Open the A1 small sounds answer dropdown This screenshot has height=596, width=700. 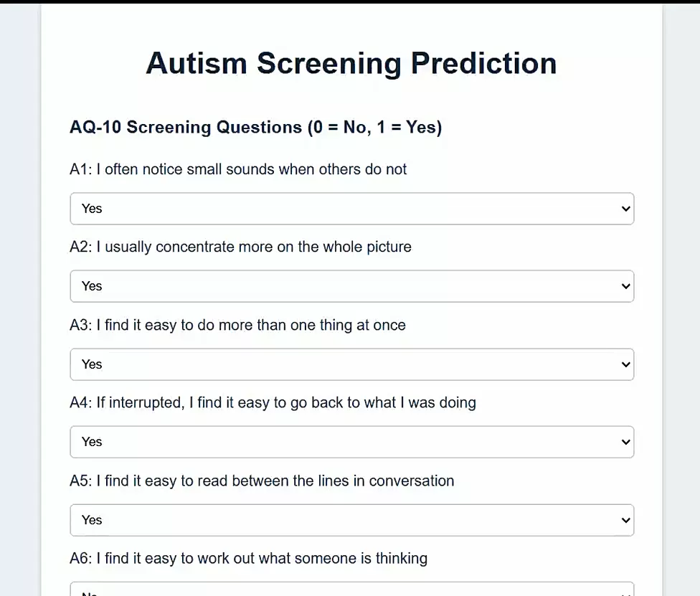point(351,209)
